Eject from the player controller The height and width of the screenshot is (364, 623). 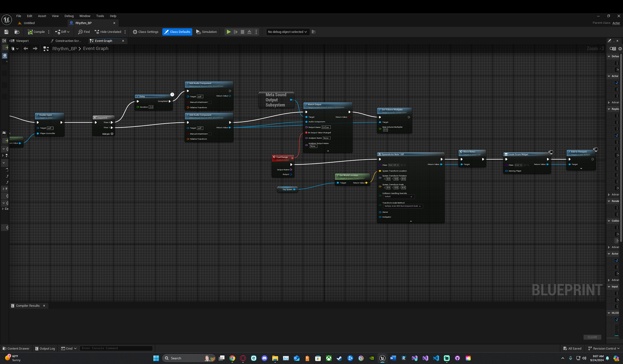click(249, 32)
